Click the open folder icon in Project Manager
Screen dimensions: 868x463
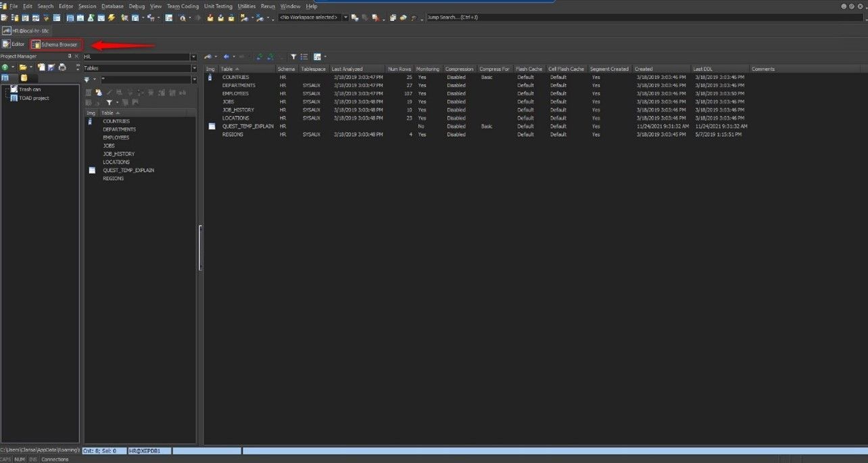point(22,68)
